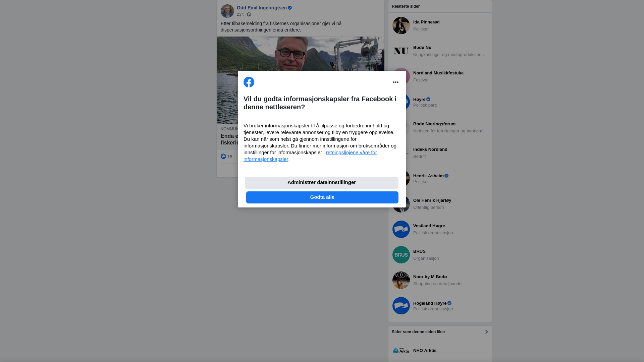Open the Henrik Asheim page link
The image size is (644, 362).
(x=428, y=176)
